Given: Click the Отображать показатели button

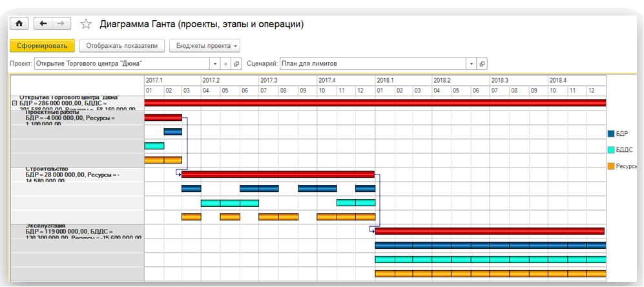Looking at the screenshot, I should click(121, 46).
